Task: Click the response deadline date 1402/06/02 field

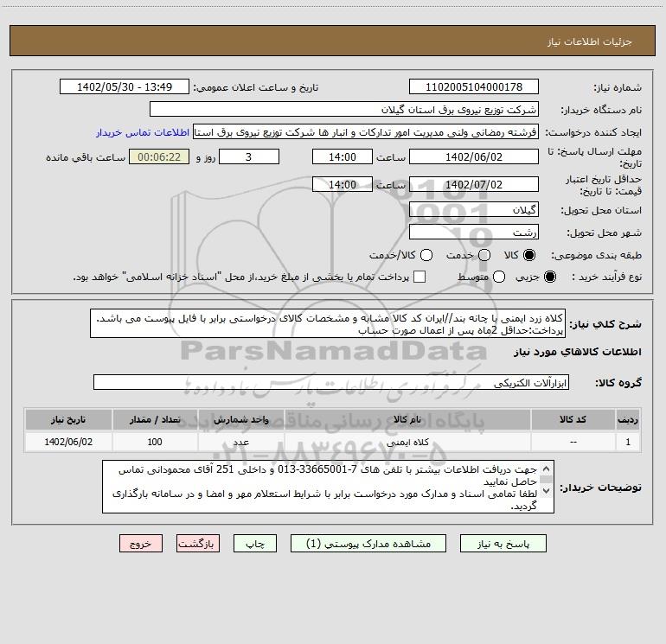Action: click(474, 156)
